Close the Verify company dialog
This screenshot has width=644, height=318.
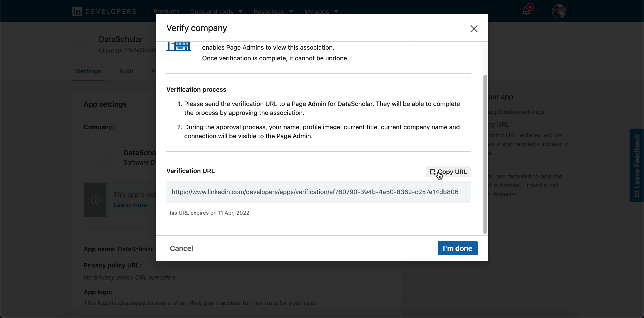(x=474, y=28)
